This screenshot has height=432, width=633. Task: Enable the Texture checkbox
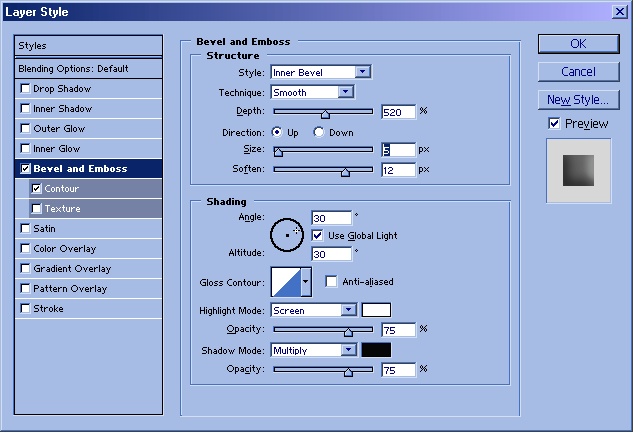click(x=36, y=208)
